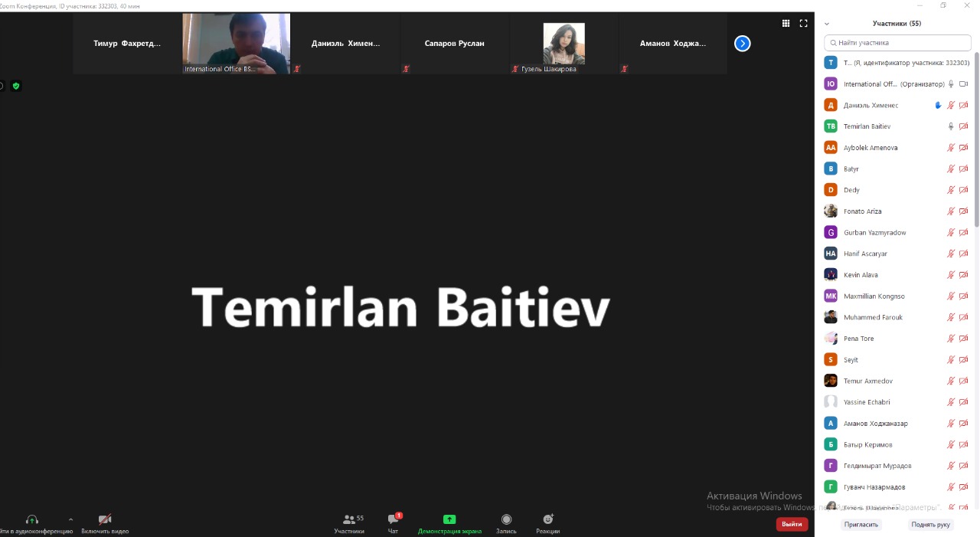980x537 pixels.
Task: Show next video thumbnails with blue arrow
Action: click(x=742, y=44)
